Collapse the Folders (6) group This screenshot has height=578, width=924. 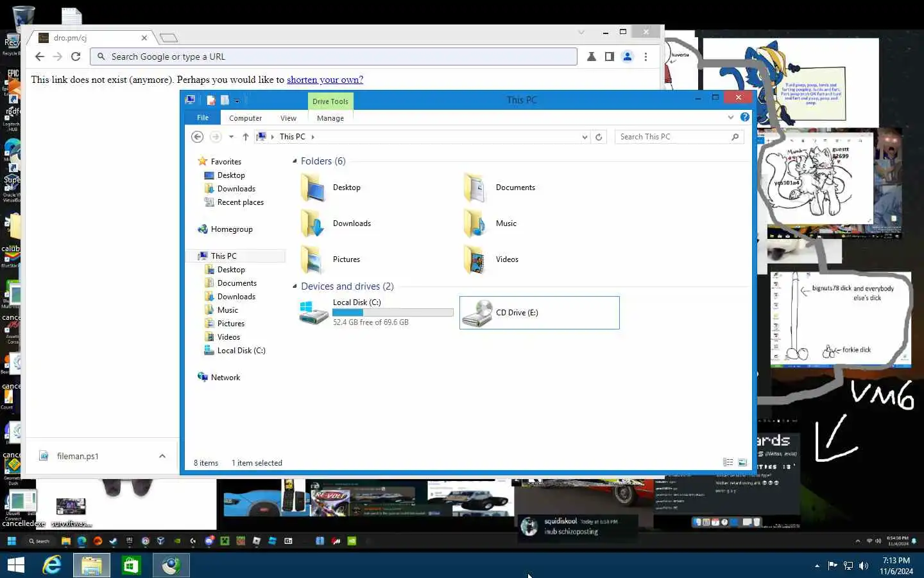click(295, 161)
